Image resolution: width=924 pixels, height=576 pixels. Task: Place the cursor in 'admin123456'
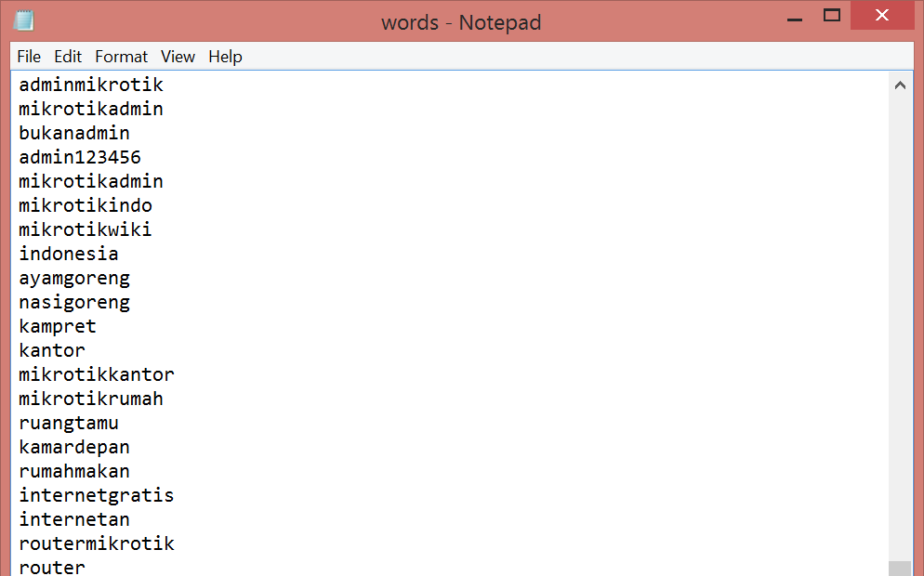click(x=80, y=158)
